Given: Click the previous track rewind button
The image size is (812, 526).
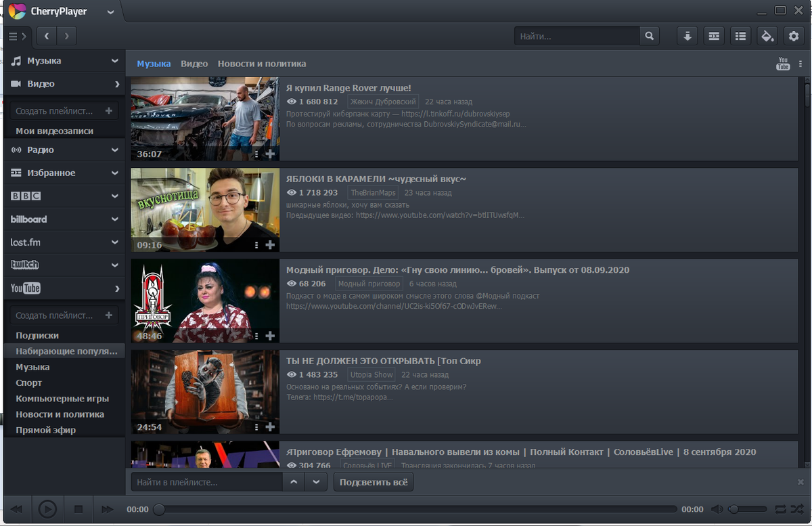Looking at the screenshot, I should [17, 509].
